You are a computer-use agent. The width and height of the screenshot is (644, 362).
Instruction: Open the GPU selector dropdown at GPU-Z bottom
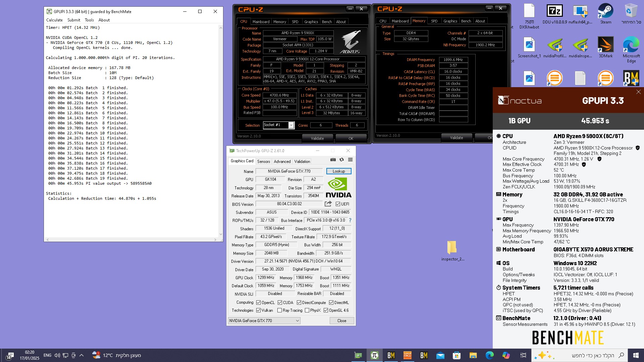click(x=264, y=321)
